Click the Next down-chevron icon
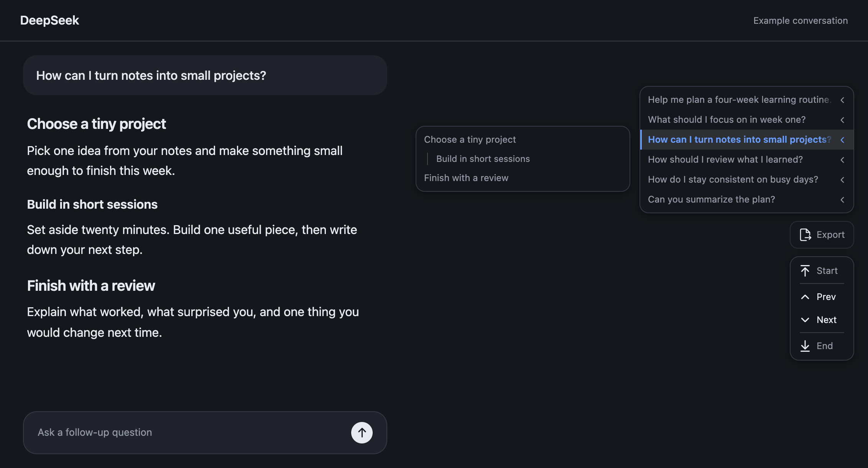868x468 pixels. [x=805, y=320]
